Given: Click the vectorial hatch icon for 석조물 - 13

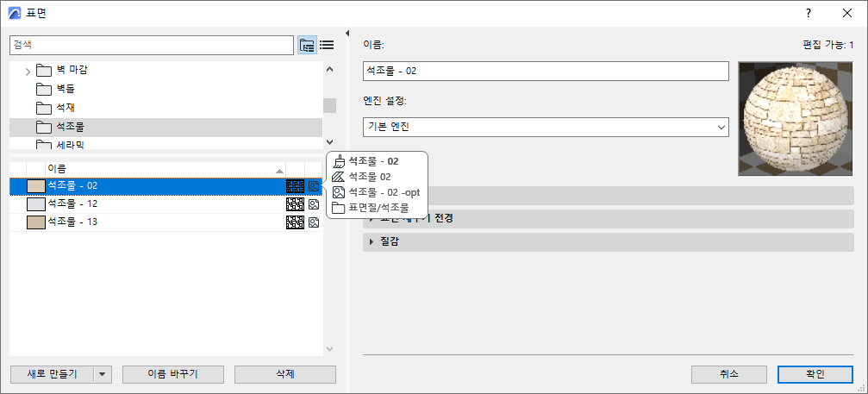Looking at the screenshot, I should pos(295,223).
